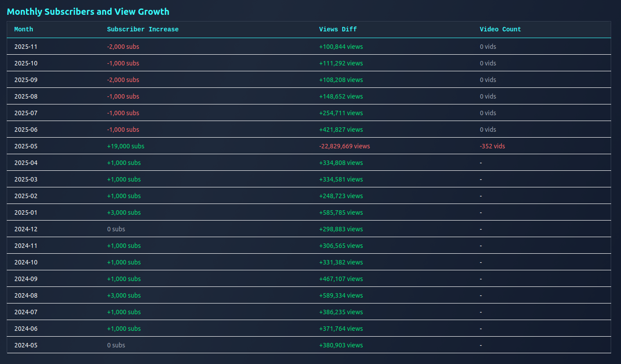Select the +19,000 subs value
The width and height of the screenshot is (621, 364).
[x=126, y=146]
